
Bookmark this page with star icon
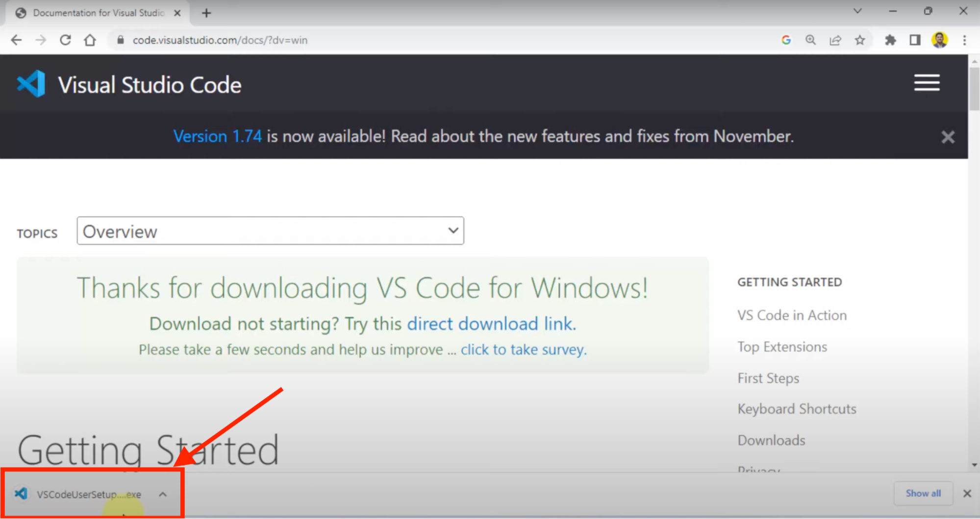[x=859, y=40]
